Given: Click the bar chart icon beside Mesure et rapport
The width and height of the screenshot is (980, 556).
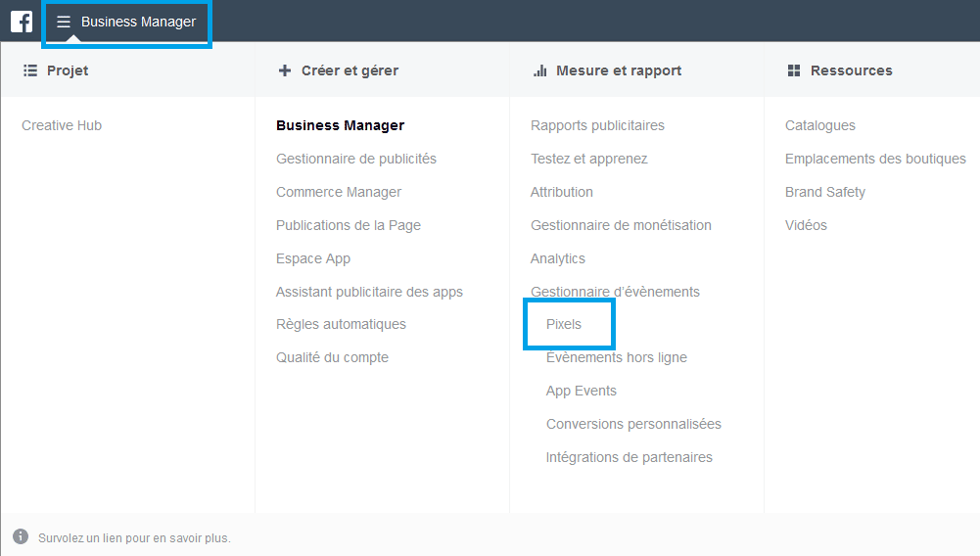Looking at the screenshot, I should click(x=540, y=70).
